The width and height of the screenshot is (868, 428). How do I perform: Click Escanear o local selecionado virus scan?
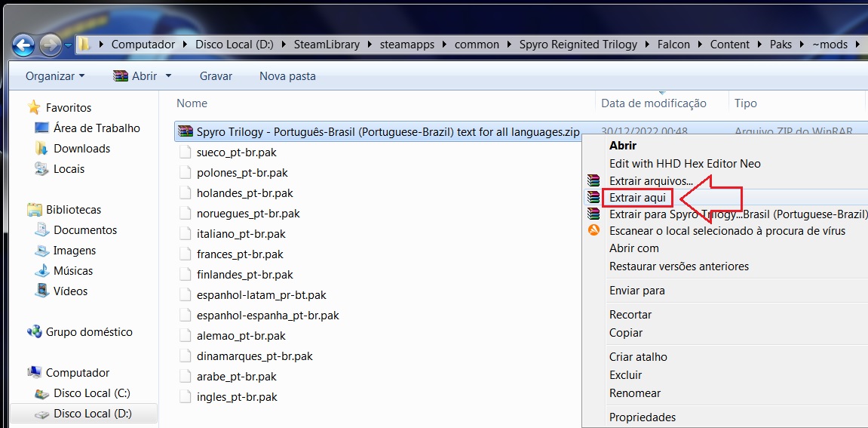pyautogui.click(x=726, y=231)
